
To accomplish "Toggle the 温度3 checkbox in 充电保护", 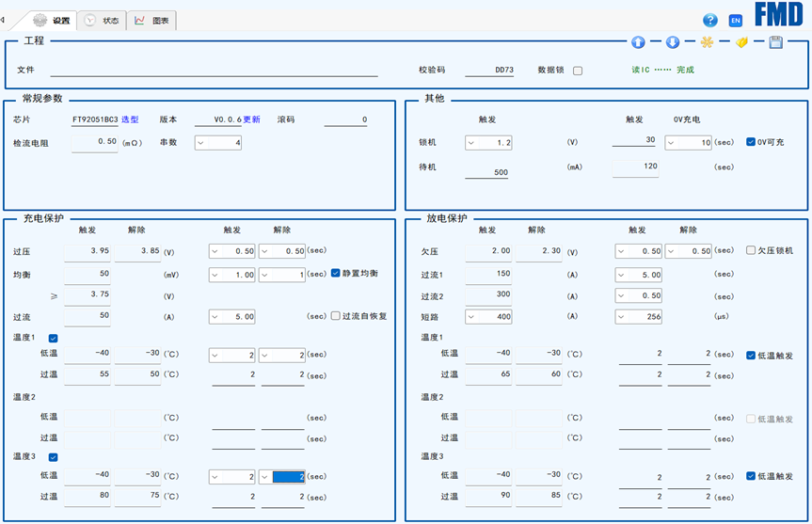I will coord(53,457).
